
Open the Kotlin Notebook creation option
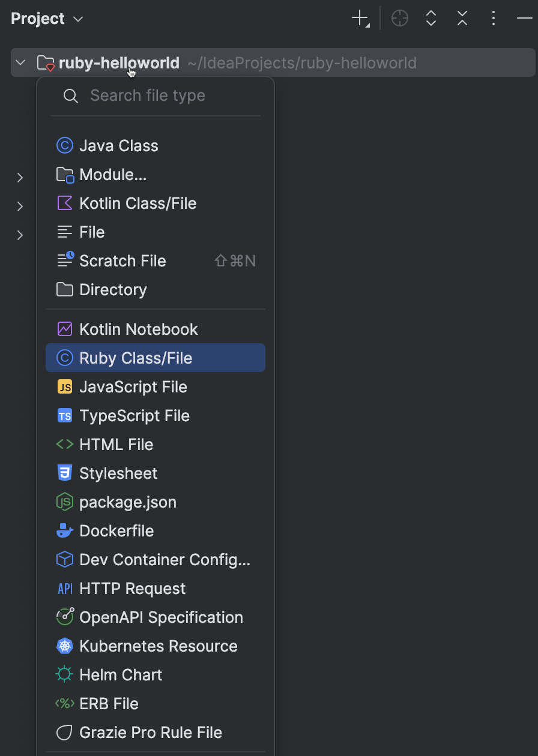click(x=138, y=329)
